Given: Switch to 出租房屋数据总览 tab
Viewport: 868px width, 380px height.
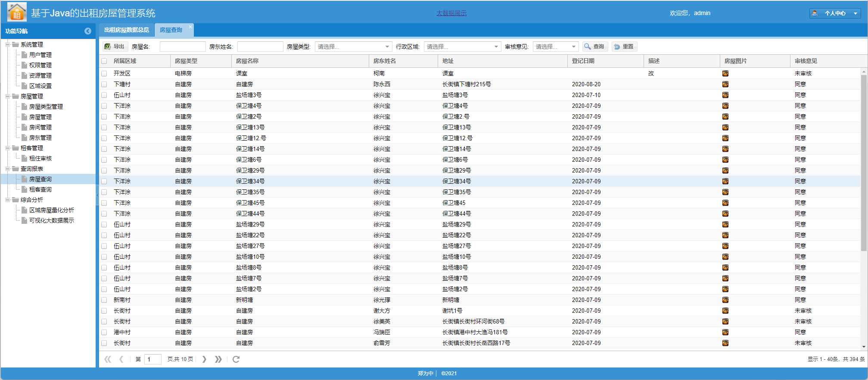Looking at the screenshot, I should pos(127,30).
